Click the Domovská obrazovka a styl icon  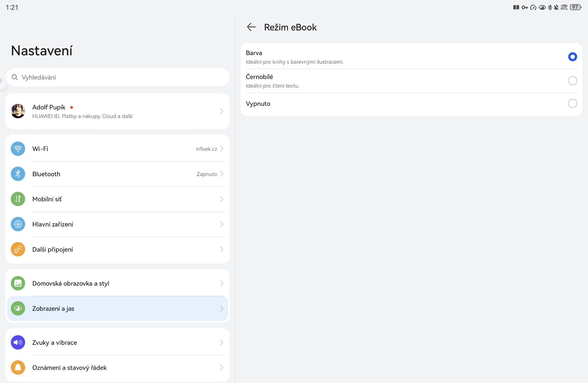(x=18, y=283)
